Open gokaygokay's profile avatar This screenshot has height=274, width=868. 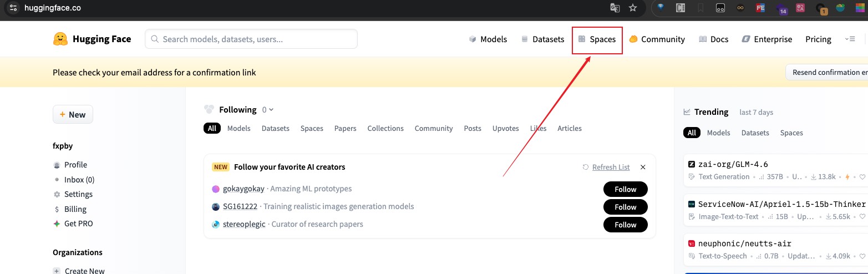[216, 189]
